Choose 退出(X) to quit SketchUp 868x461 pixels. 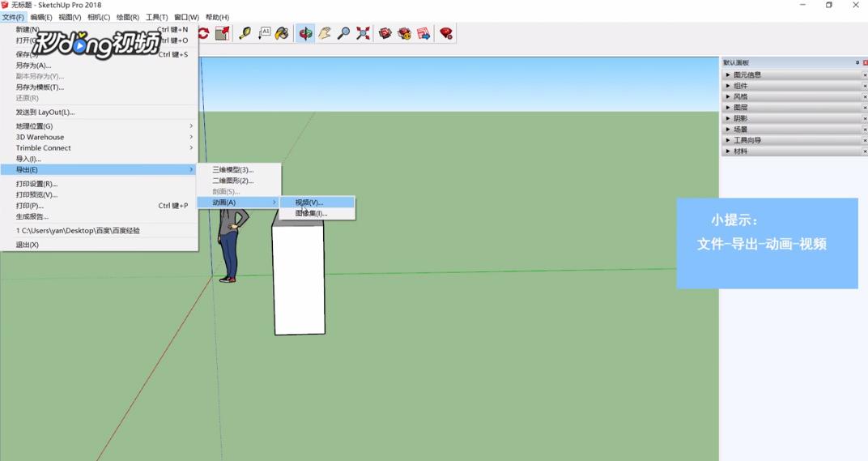pos(99,245)
